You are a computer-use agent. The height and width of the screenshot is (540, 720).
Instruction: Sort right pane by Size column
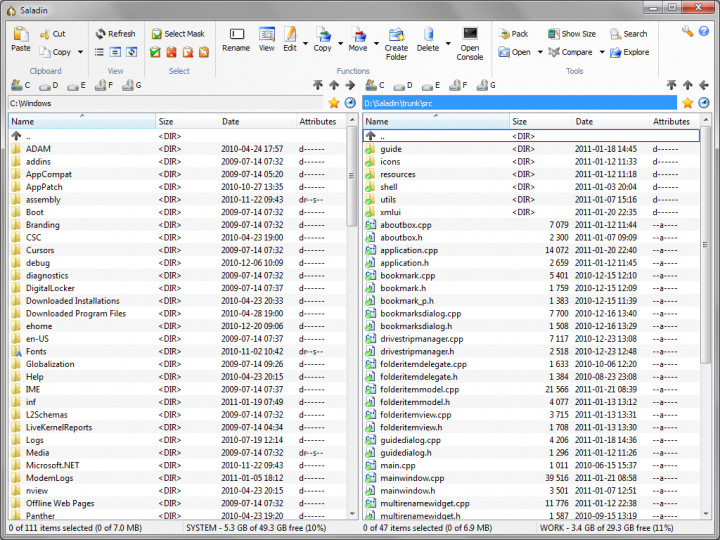(x=541, y=121)
